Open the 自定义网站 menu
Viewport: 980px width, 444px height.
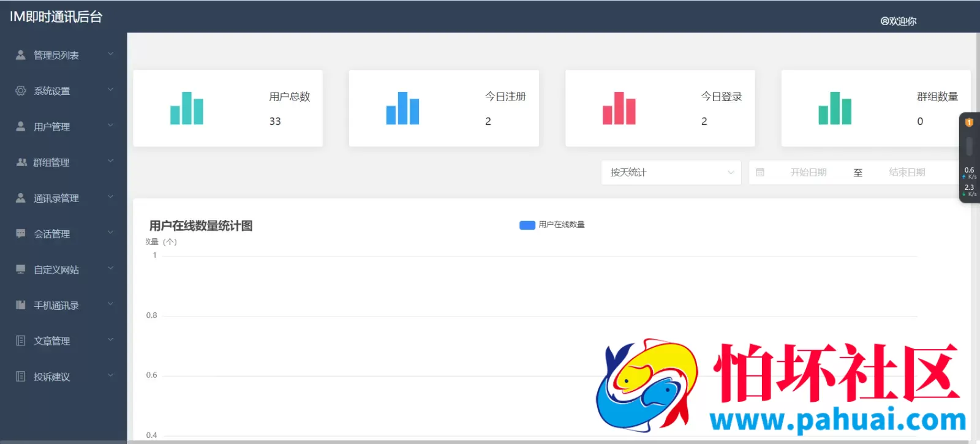pos(64,269)
